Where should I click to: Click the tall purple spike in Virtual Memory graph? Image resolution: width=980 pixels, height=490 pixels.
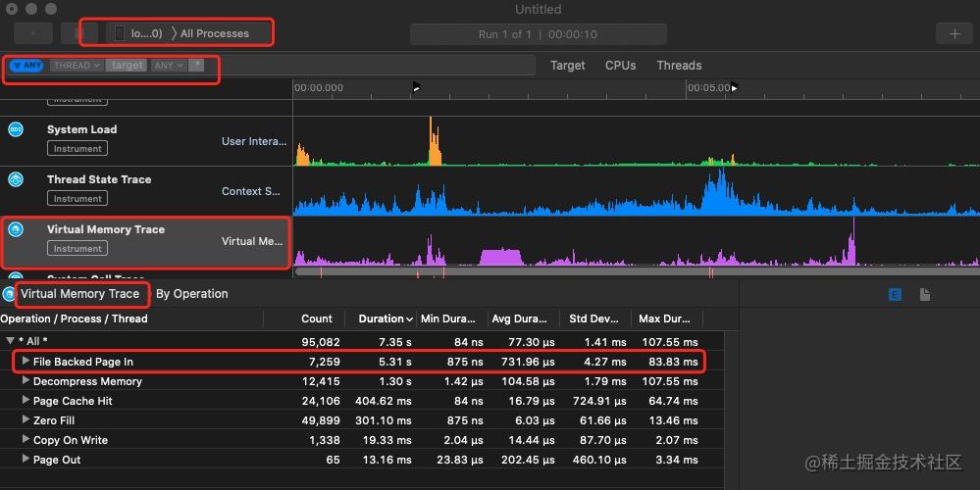pyautogui.click(x=851, y=242)
